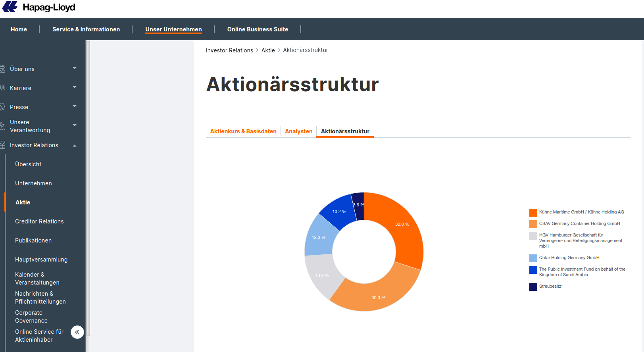This screenshot has width=644, height=352.
Task: Open Online Business Suite menu
Action: tap(258, 29)
